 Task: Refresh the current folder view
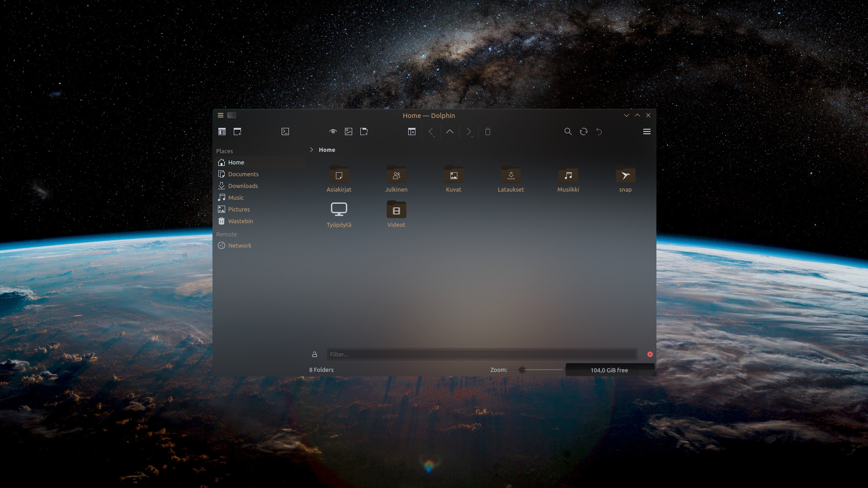[584, 131]
